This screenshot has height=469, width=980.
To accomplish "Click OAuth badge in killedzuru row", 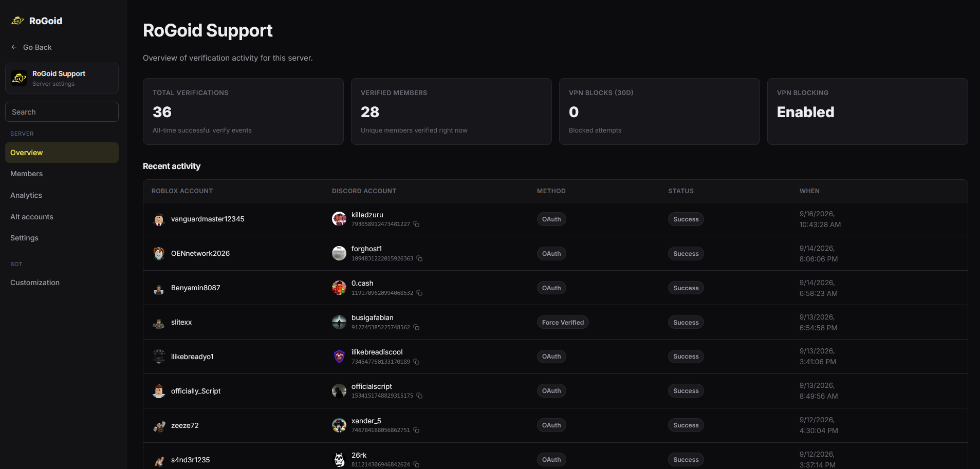I will [551, 219].
